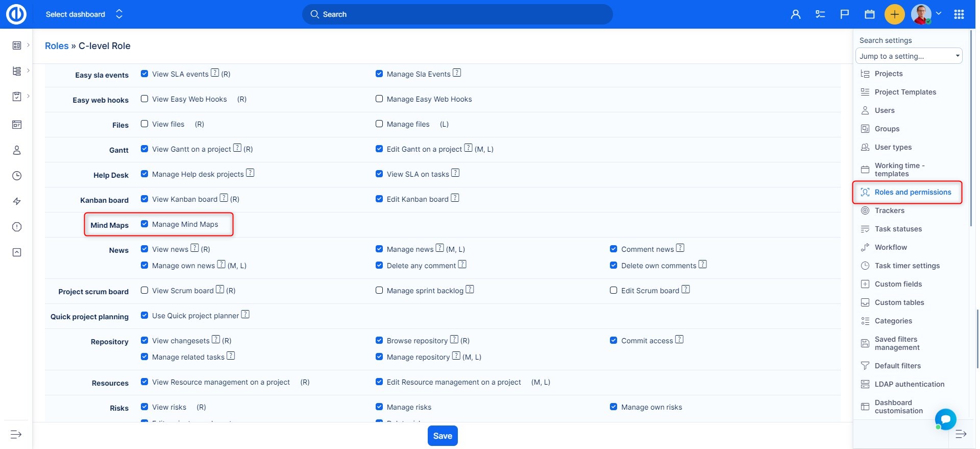Click the flag icon in header
The height and width of the screenshot is (449, 980).
[x=845, y=14]
